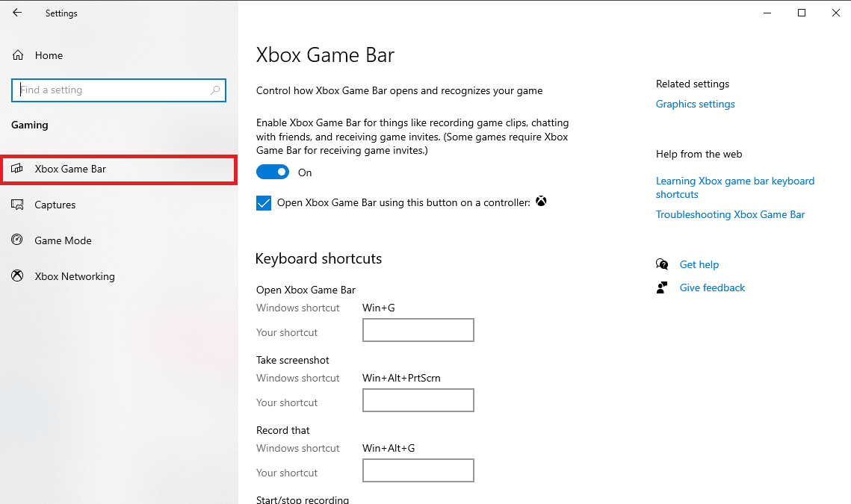Click the Get help chat icon
This screenshot has height=504, width=851.
tap(661, 264)
